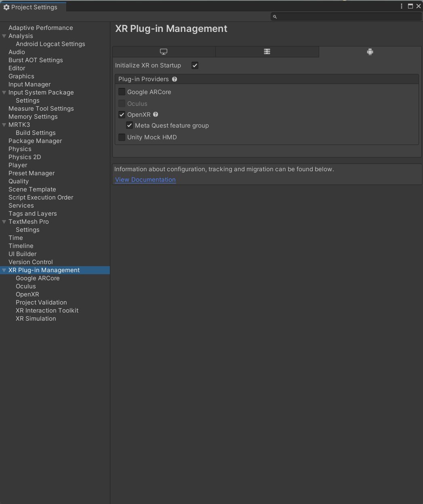The image size is (423, 504).
Task: Toggle Initialize XR on Startup checkbox
Action: tap(195, 65)
